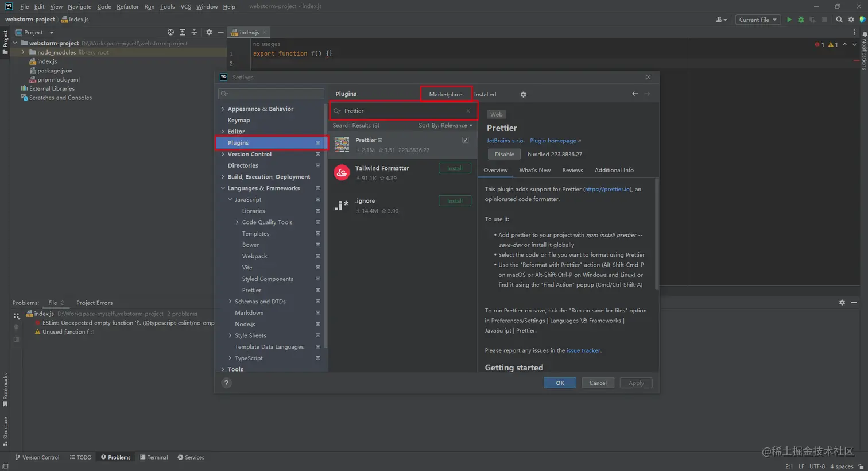868x471 pixels.
Task: Expand Version Control settings group
Action: click(x=223, y=154)
